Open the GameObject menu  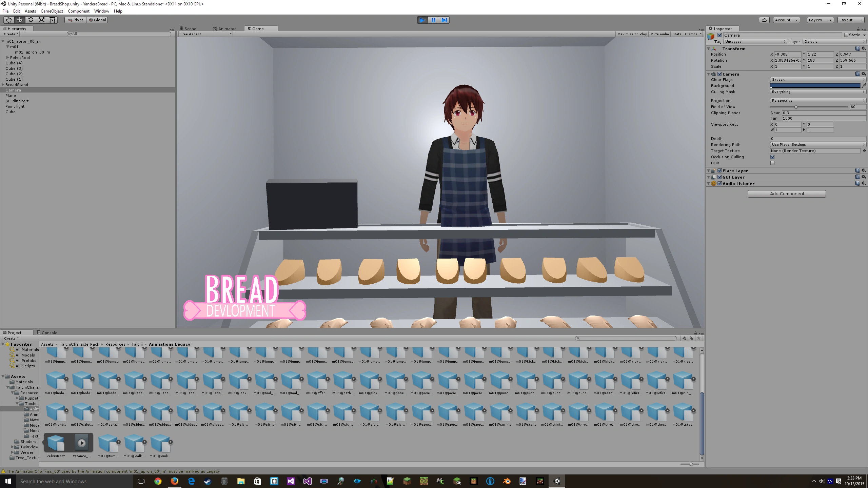click(x=52, y=11)
